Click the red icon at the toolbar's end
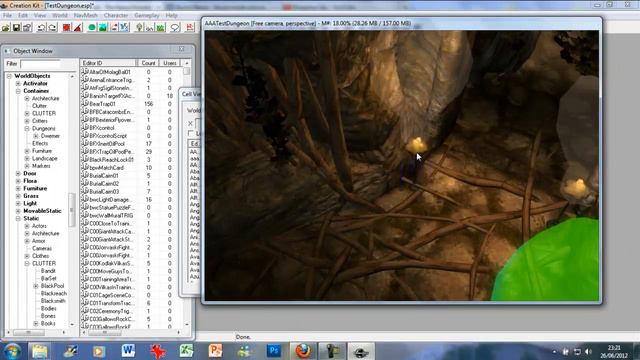 [x=190, y=27]
